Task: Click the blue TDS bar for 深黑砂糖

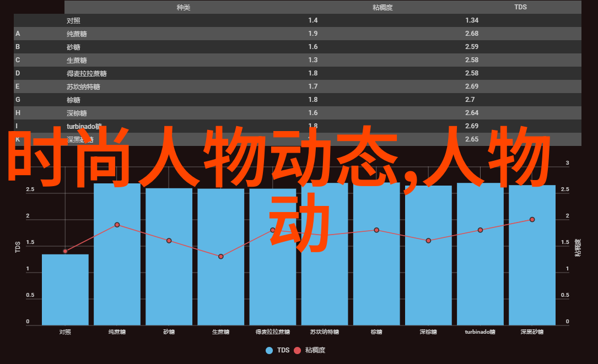Action: tap(532, 255)
